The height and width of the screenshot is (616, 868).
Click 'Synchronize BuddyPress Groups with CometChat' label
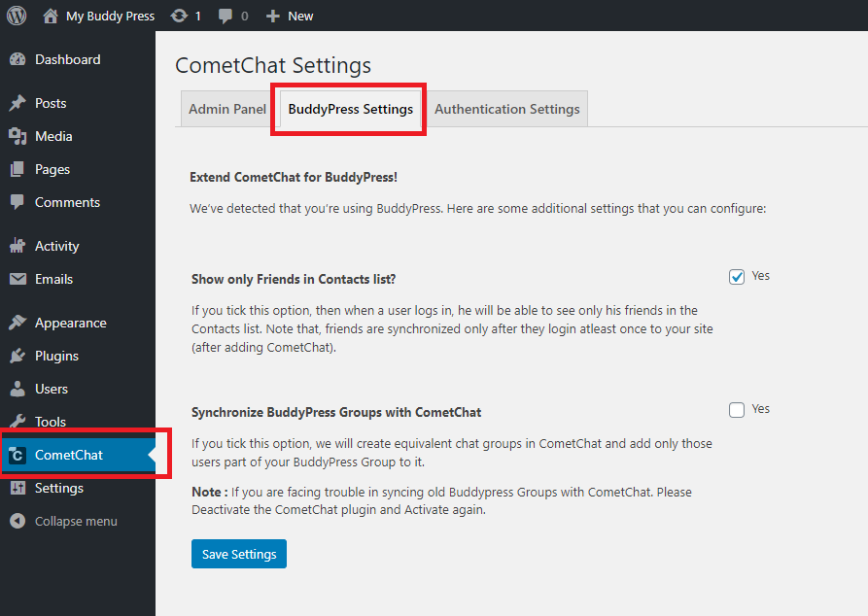click(x=336, y=412)
